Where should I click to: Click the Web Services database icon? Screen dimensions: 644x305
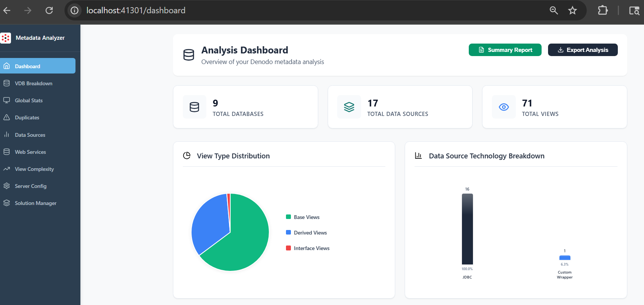coord(6,152)
